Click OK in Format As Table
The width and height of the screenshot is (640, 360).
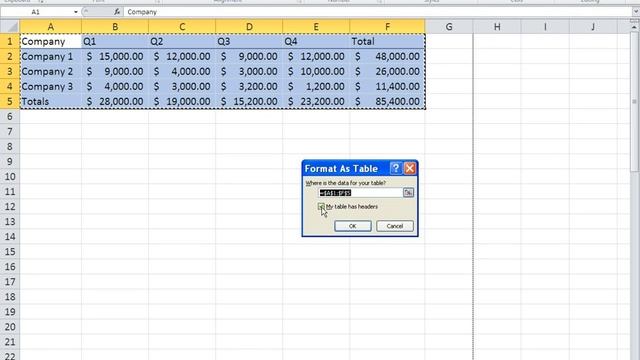tap(353, 226)
